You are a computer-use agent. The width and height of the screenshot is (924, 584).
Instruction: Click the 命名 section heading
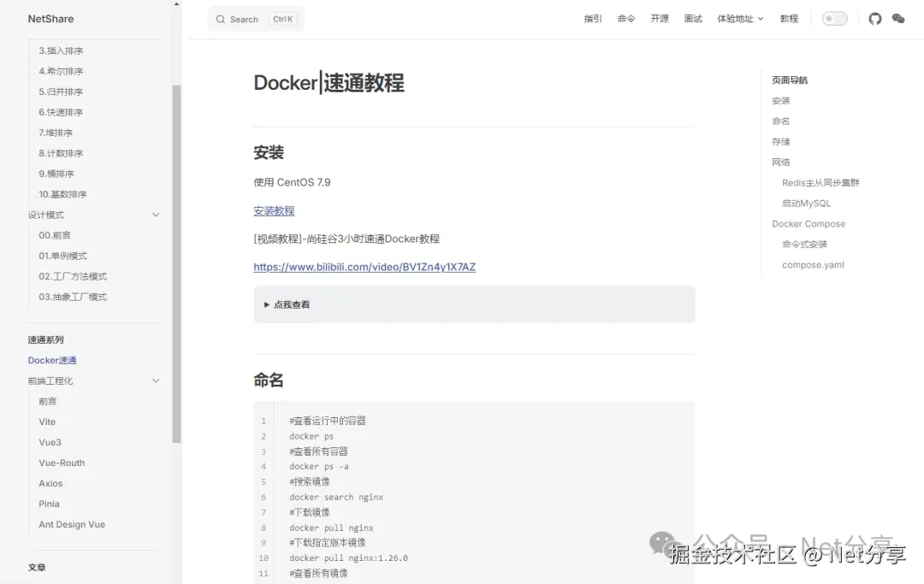(x=269, y=380)
